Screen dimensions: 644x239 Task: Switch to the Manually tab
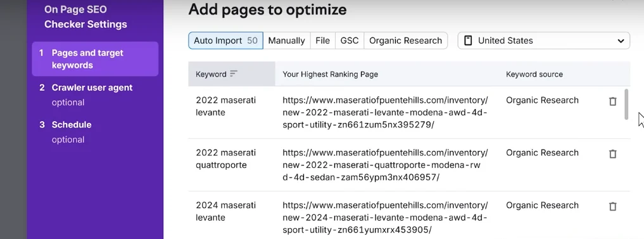pos(286,41)
